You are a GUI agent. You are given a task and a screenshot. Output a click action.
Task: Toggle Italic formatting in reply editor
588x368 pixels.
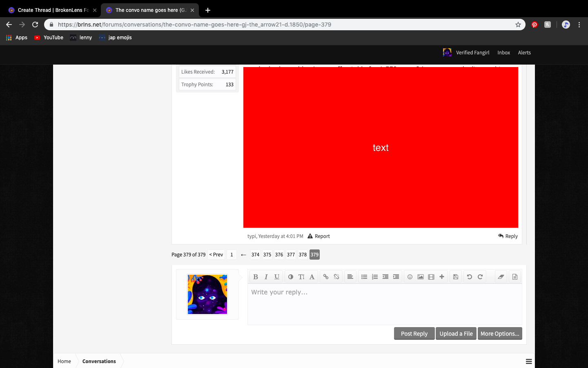tap(266, 277)
